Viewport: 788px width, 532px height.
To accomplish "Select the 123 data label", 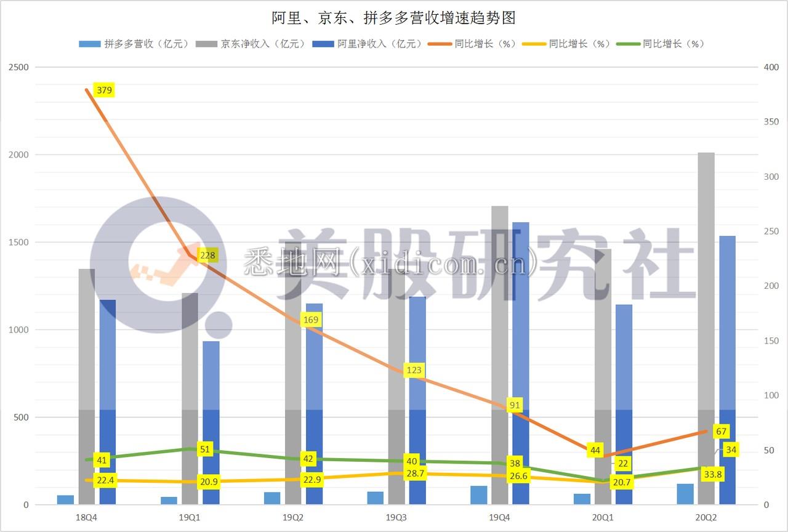I will [414, 370].
